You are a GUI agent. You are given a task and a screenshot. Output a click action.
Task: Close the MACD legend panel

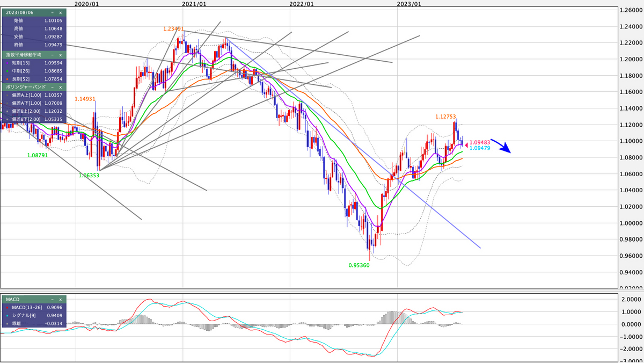(x=60, y=299)
